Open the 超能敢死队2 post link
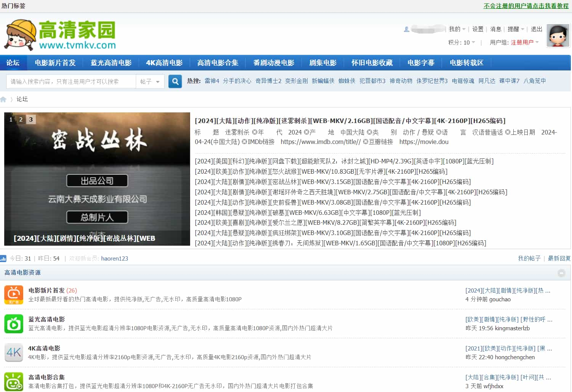Screen dimensions: 572x392 pos(344,162)
